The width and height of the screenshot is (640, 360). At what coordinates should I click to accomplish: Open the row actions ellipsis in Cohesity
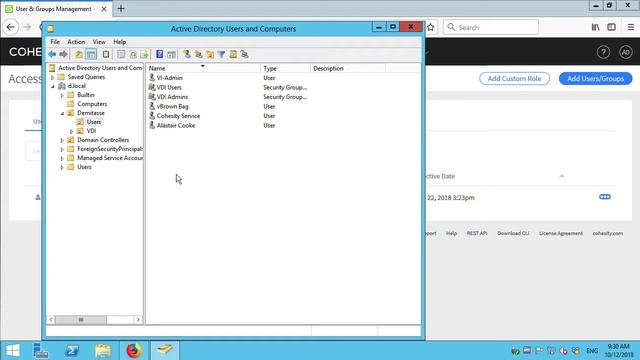pyautogui.click(x=604, y=197)
